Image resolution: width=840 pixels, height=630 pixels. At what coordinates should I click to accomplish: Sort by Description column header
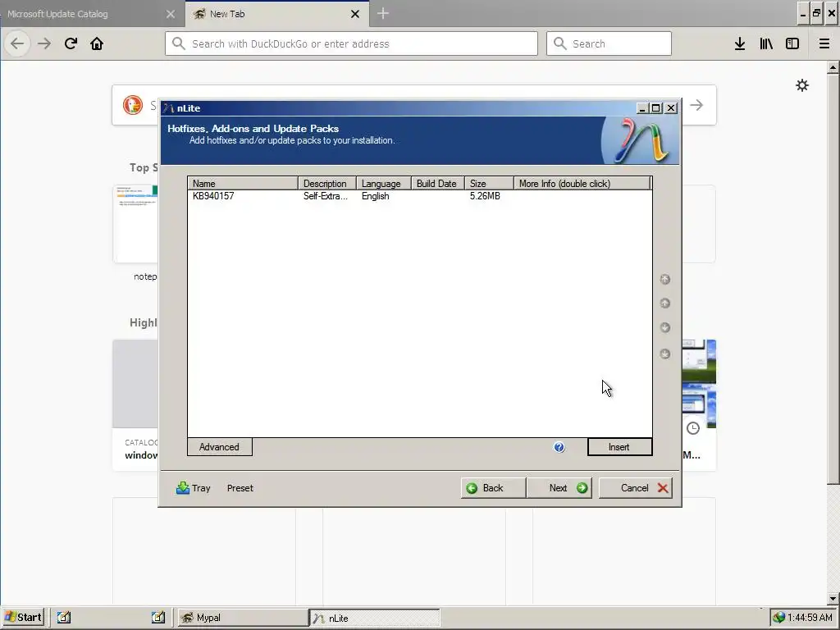326,183
